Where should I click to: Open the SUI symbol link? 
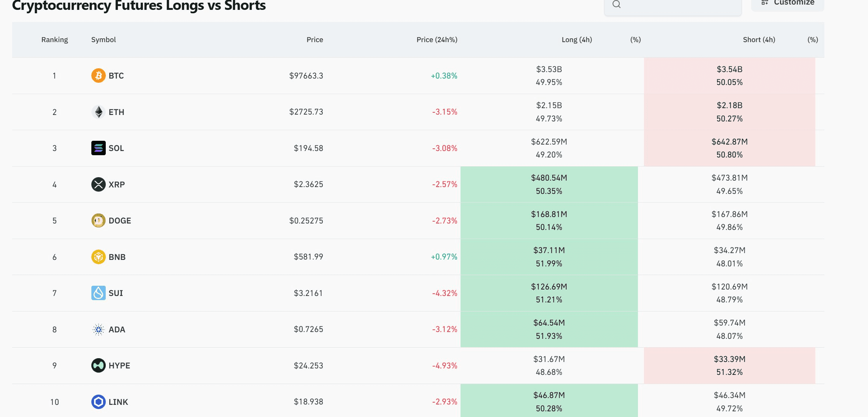pos(116,293)
